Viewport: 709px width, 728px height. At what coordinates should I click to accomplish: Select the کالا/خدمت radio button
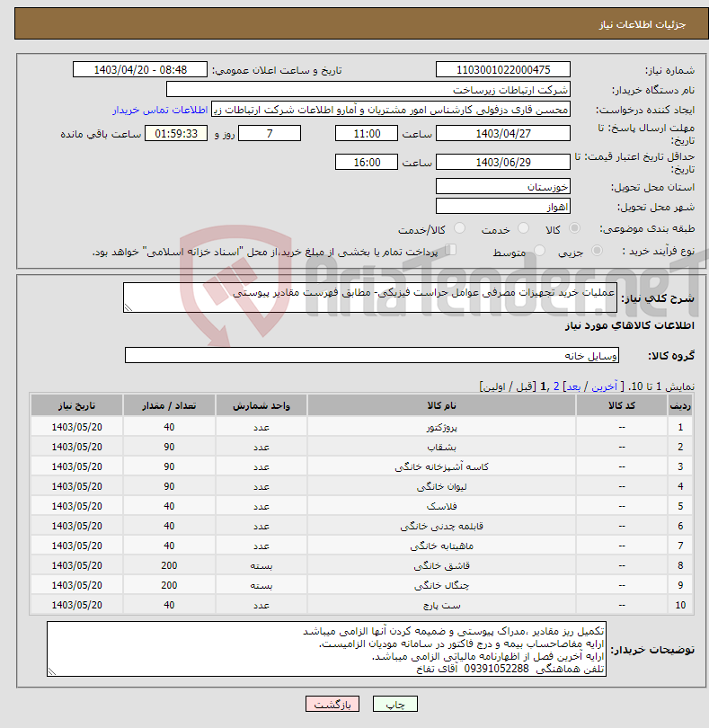(459, 228)
